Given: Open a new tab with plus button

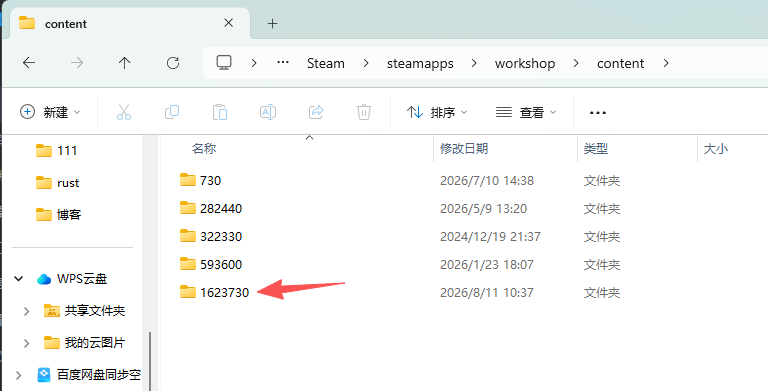Looking at the screenshot, I should (272, 23).
